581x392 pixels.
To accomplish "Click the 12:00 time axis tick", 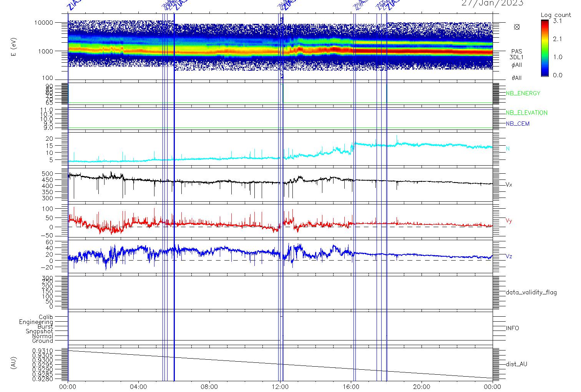I will 280,387.
